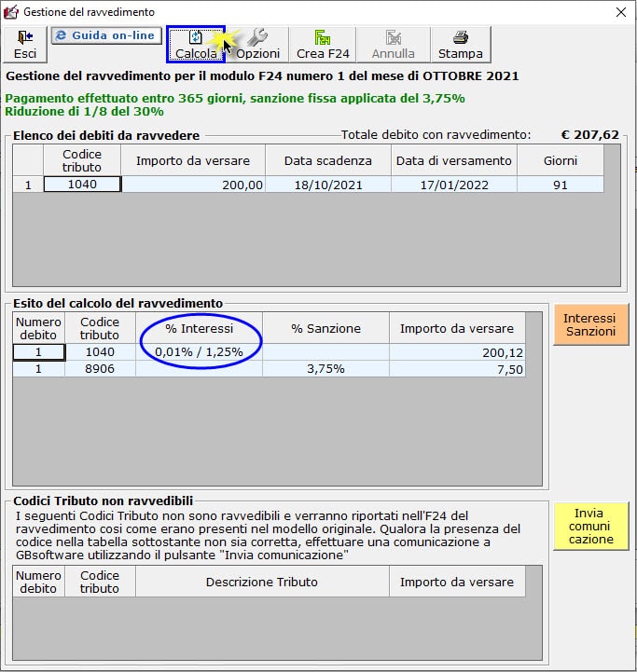637x672 pixels.
Task: Click the Invia comunicazione button
Action: tap(590, 526)
